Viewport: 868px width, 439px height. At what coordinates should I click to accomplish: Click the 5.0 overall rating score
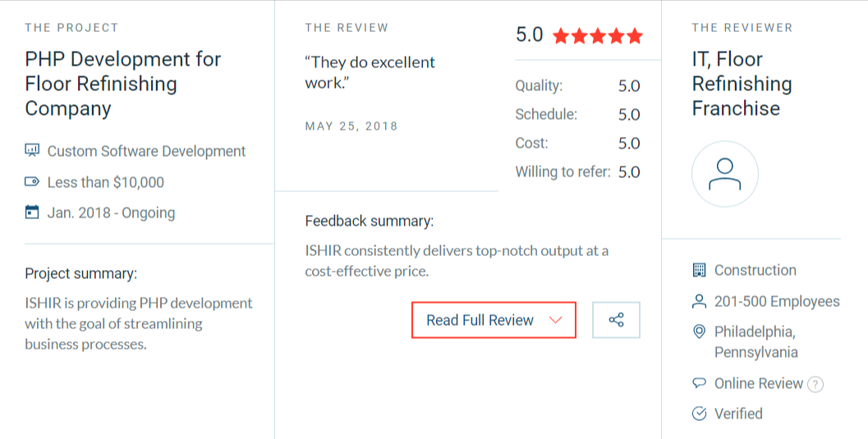pyautogui.click(x=530, y=35)
